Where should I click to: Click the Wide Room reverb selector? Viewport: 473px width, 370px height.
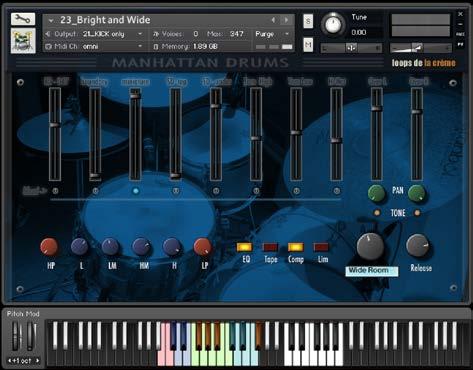click(x=372, y=271)
